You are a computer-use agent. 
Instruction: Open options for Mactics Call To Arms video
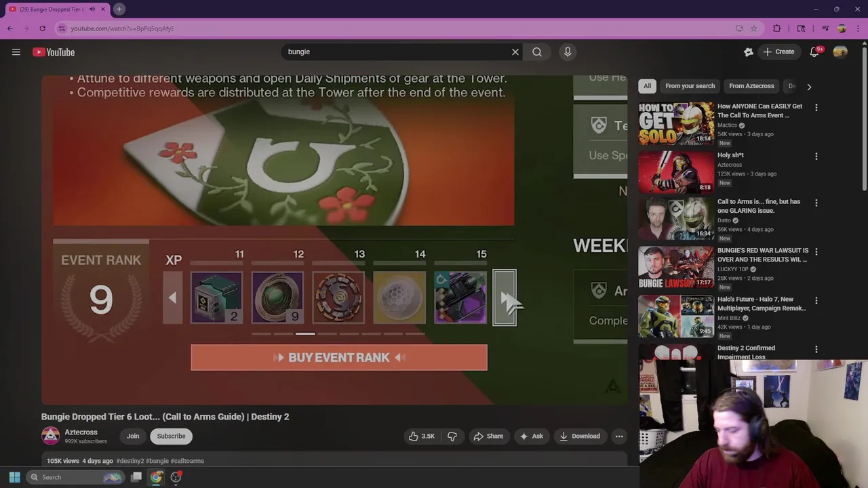(x=816, y=108)
